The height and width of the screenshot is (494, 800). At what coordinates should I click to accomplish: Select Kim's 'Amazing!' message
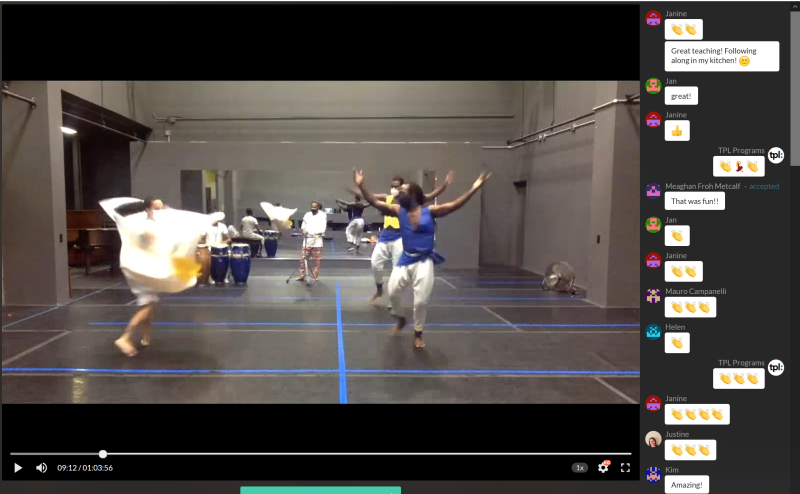(686, 485)
